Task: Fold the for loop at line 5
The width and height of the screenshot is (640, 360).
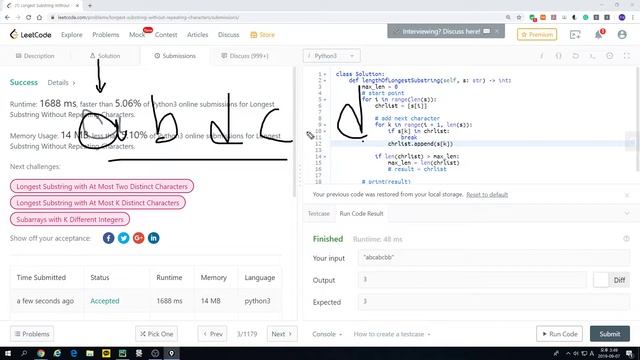Action: pyautogui.click(x=325, y=99)
